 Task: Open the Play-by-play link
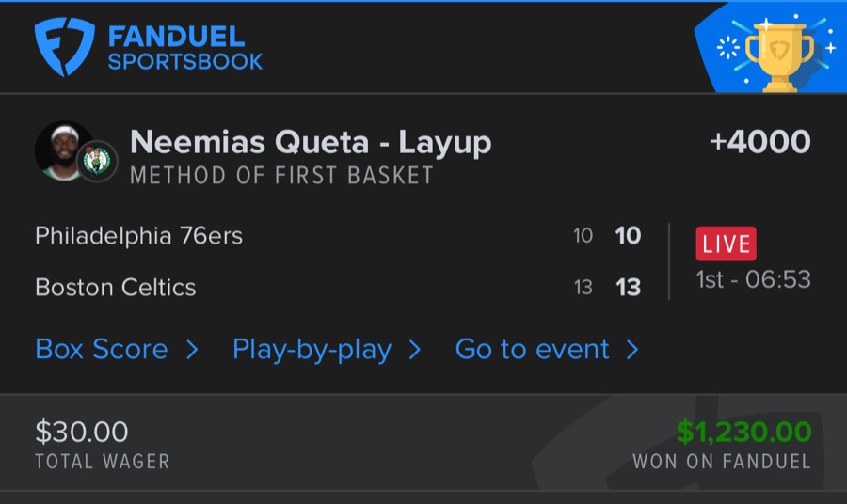click(312, 350)
